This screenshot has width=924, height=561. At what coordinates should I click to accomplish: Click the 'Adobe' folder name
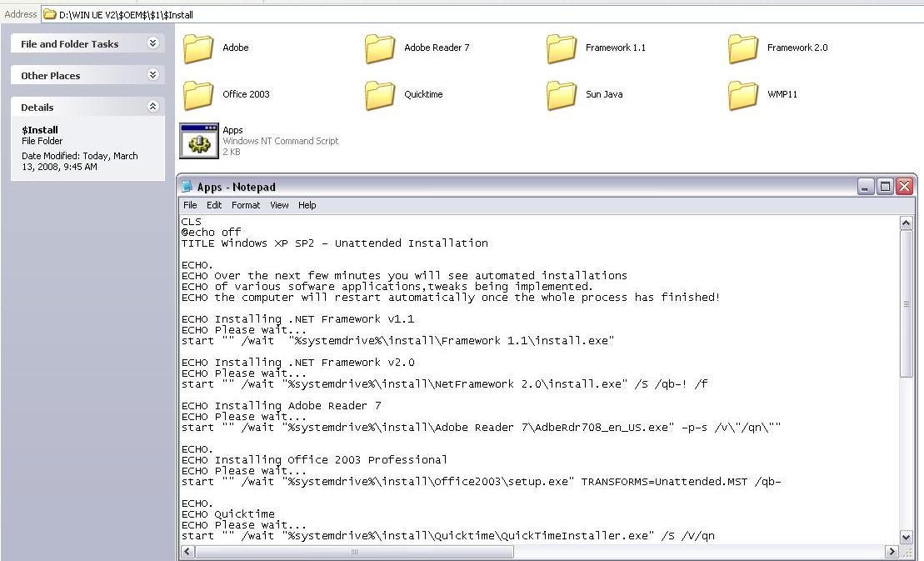click(236, 48)
